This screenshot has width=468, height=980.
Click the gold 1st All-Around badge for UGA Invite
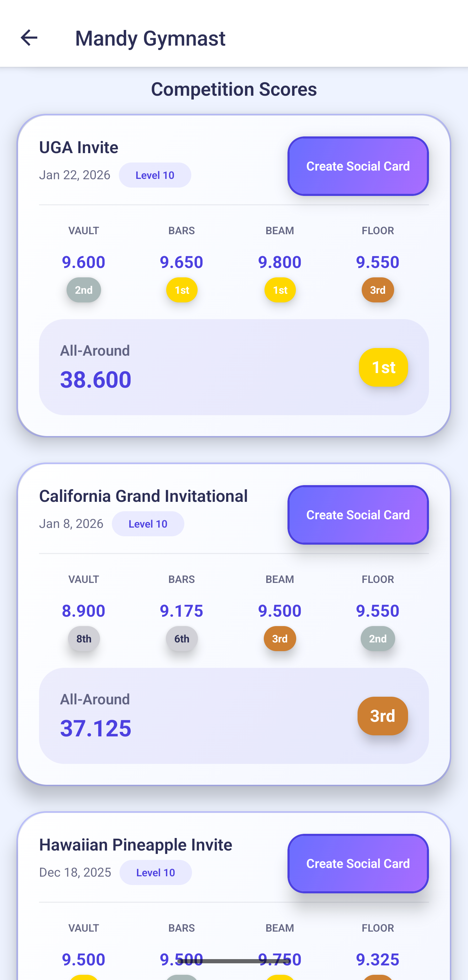click(x=383, y=367)
